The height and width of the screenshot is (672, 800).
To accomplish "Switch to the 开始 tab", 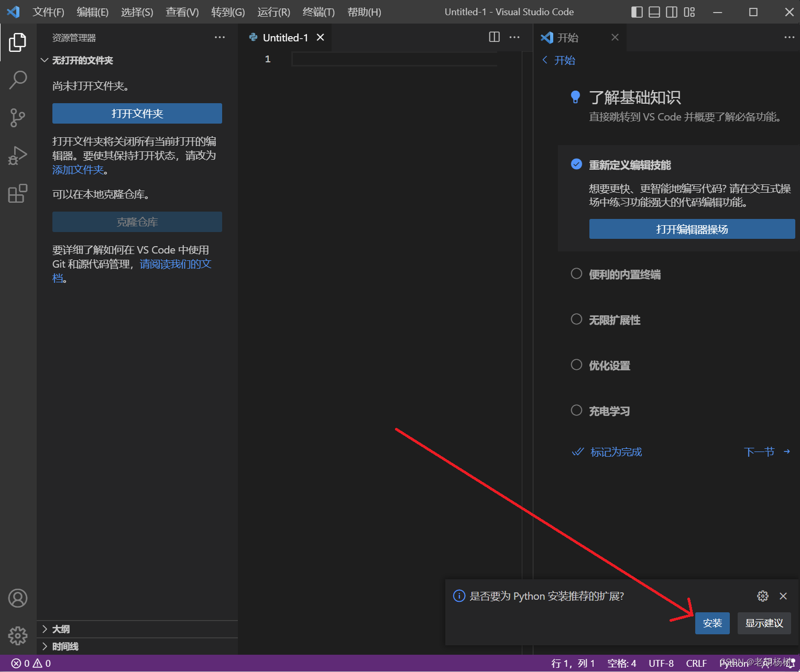I will pyautogui.click(x=567, y=38).
